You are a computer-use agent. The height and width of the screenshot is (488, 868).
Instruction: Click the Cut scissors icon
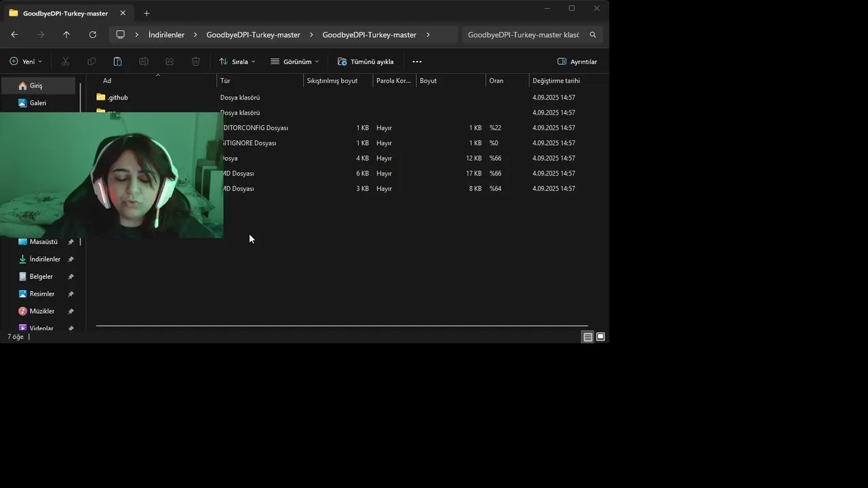65,62
